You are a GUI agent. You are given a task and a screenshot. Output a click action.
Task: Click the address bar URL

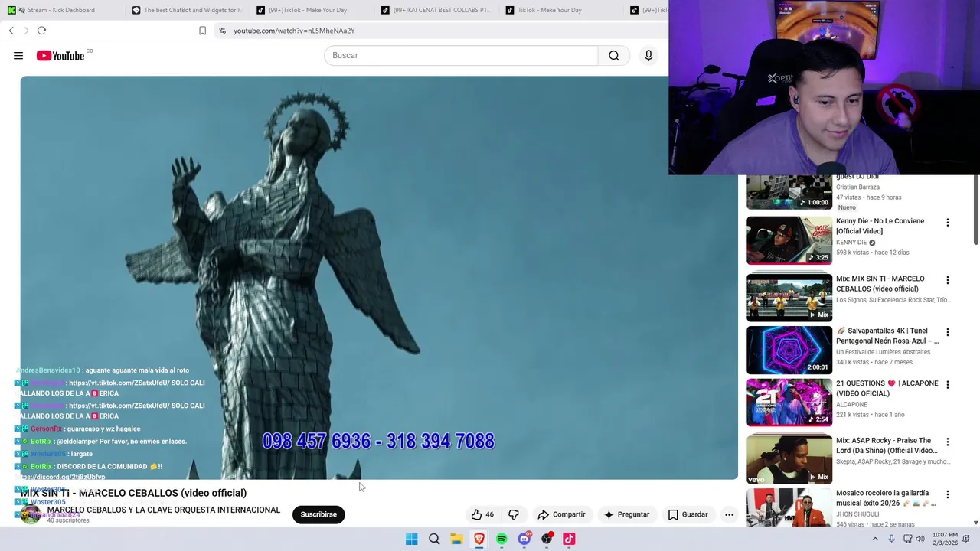click(294, 31)
